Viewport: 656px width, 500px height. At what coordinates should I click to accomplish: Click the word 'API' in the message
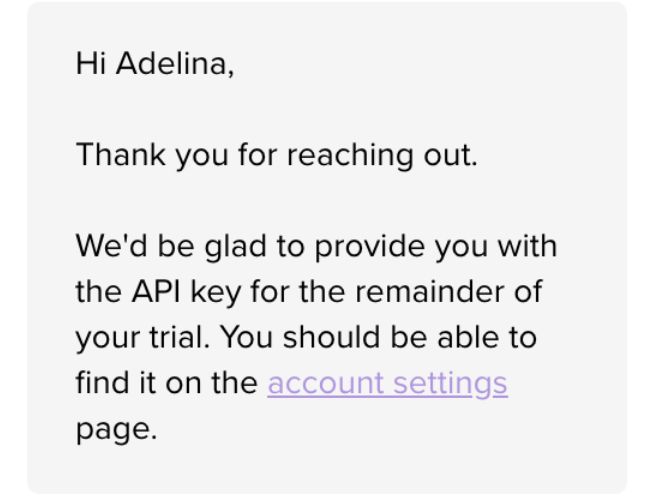point(156,291)
